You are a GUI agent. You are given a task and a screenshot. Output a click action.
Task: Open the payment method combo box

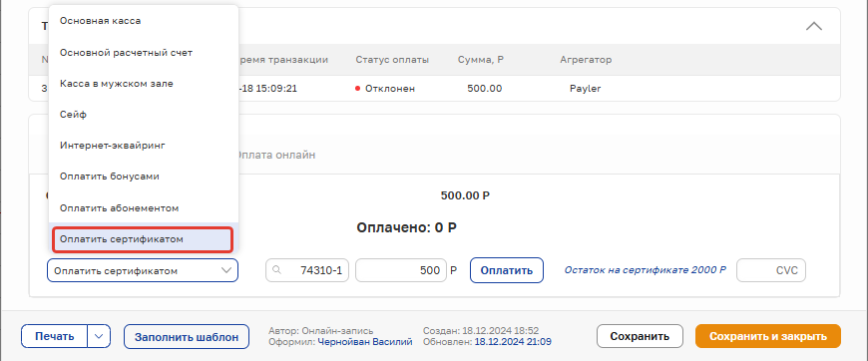(x=143, y=271)
